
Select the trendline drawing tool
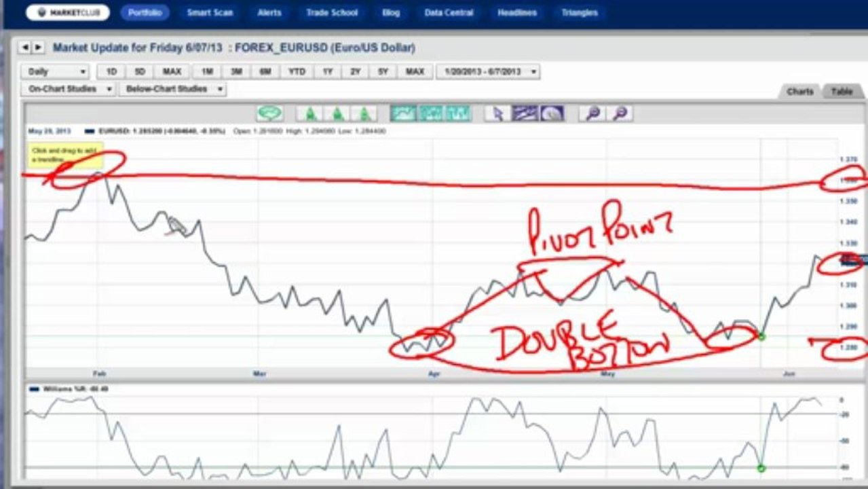525,113
